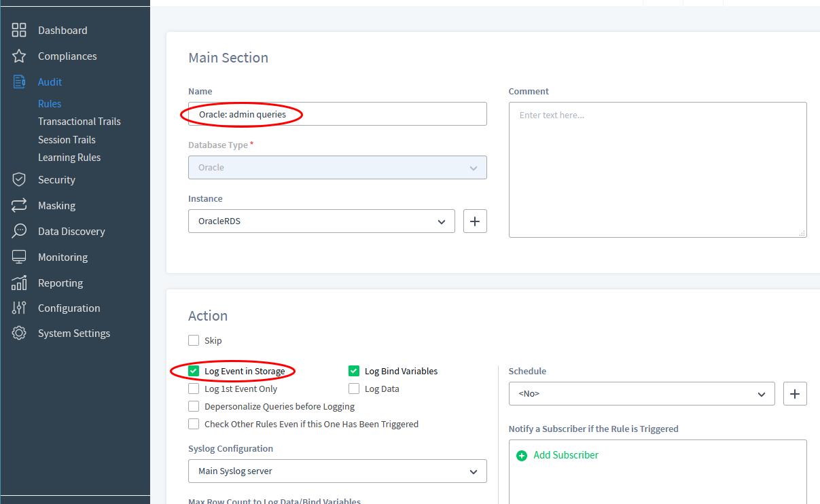Select the Compliances section
Image resolution: width=820 pixels, height=504 pixels.
67,56
